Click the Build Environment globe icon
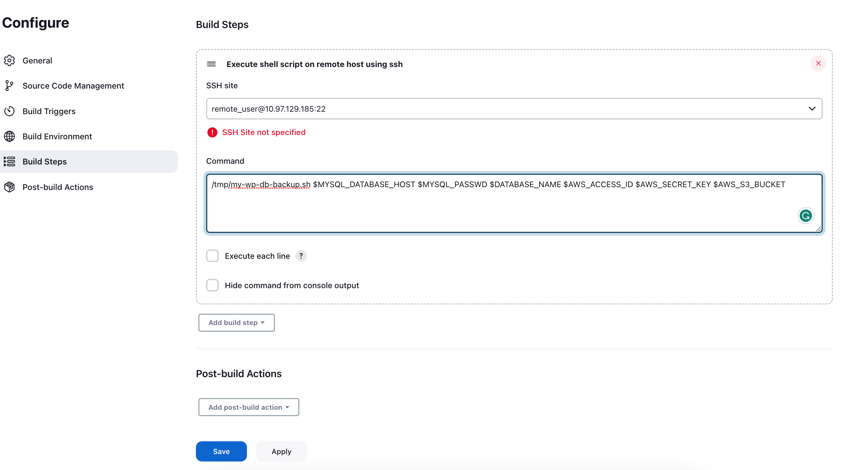868x470 pixels. (10, 136)
